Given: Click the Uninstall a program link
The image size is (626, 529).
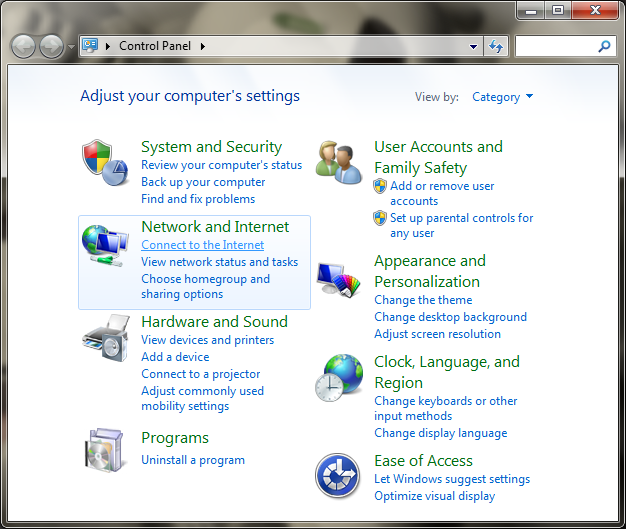Looking at the screenshot, I should (x=192, y=460).
